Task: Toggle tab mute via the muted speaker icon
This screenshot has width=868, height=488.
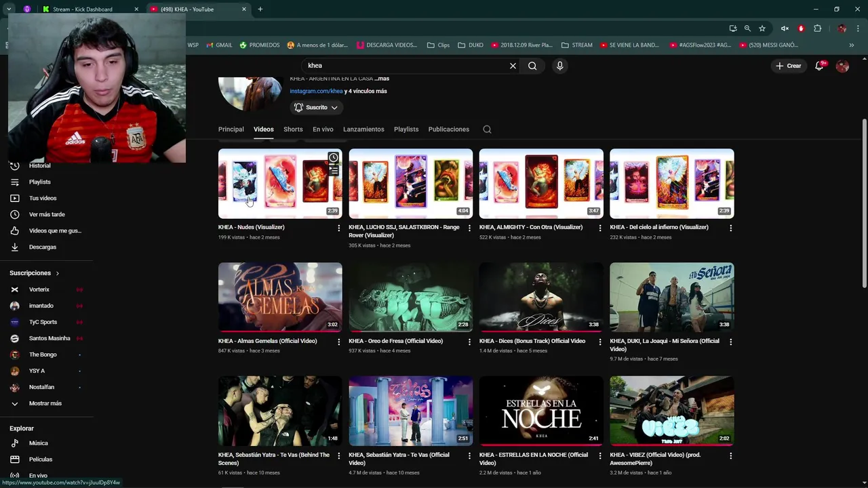Action: [x=785, y=28]
